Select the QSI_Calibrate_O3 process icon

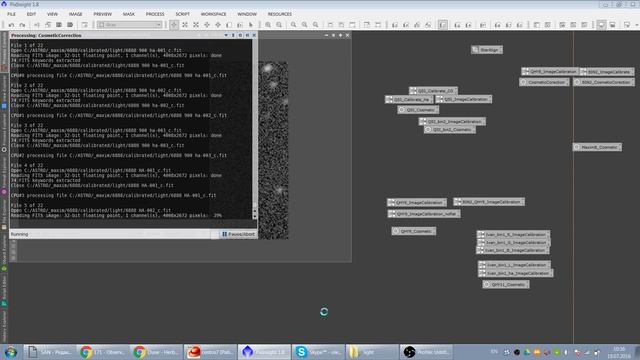433,91
